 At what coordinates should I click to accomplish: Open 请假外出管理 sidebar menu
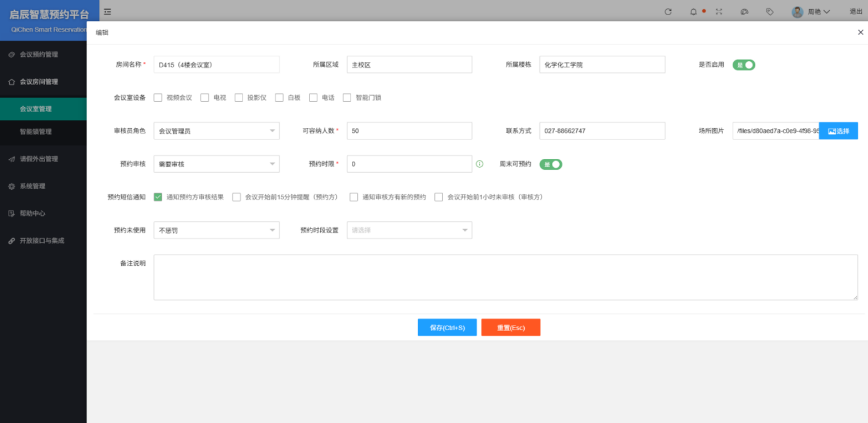[x=39, y=159]
